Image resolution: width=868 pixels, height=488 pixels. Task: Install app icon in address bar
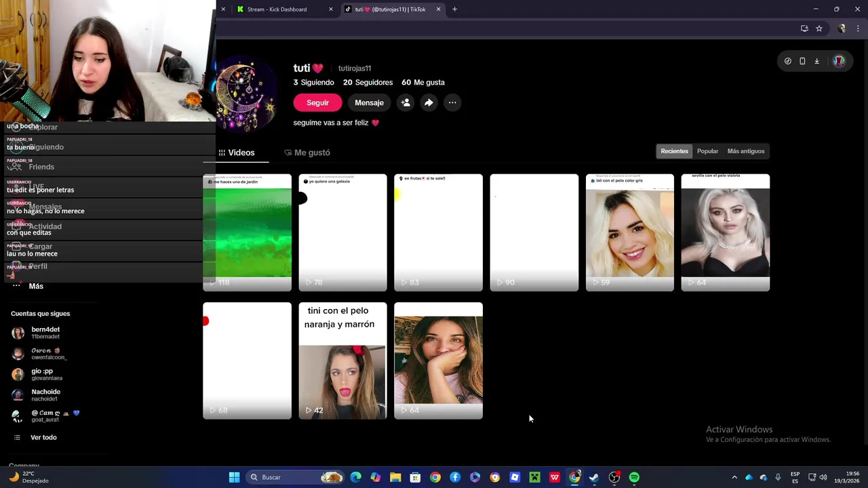[804, 28]
